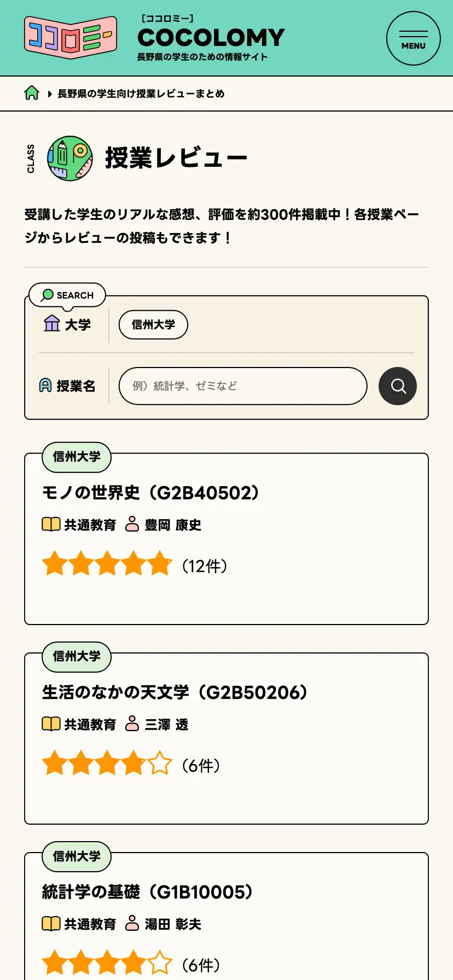Select the 信州大学 filter pill in the search box
This screenshot has height=980, width=453.
tap(153, 324)
